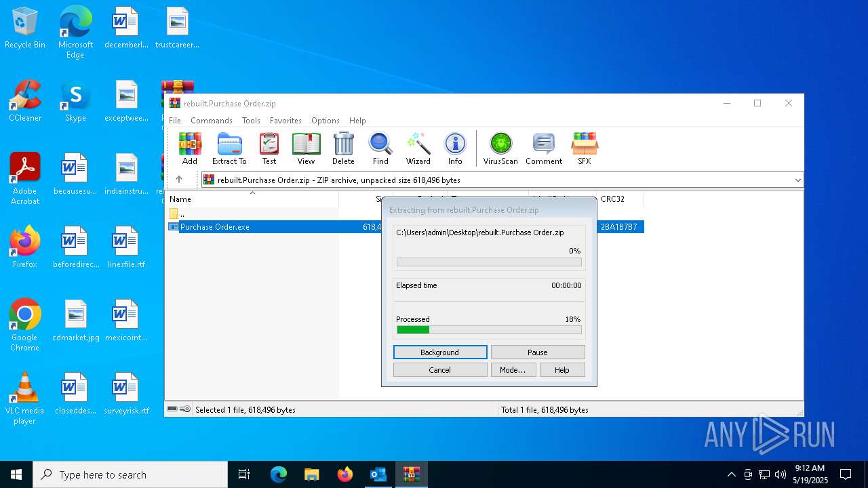Screen dimensions: 868x488
Task: Click the View file toolbar icon
Action: point(306,148)
